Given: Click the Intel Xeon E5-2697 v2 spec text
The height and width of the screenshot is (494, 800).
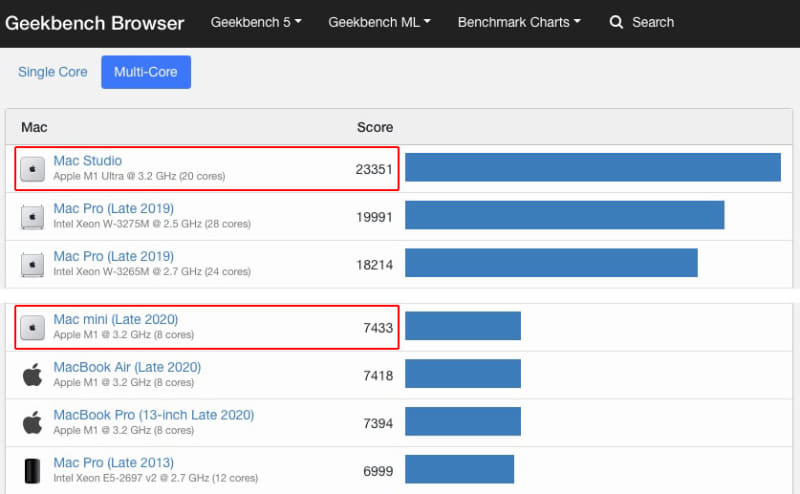Looking at the screenshot, I should (x=156, y=478).
